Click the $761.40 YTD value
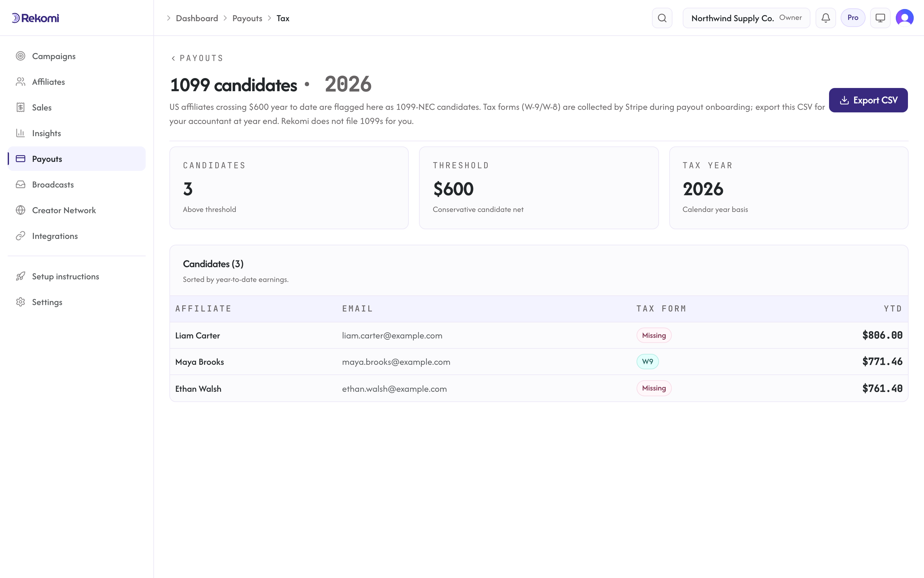This screenshot has height=578, width=924. click(882, 389)
